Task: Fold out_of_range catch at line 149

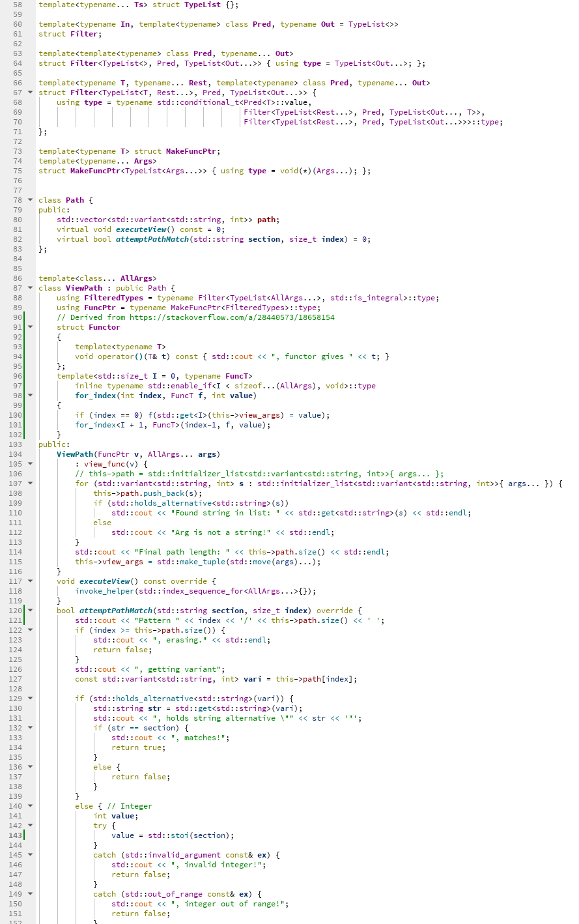Action: coord(30,894)
